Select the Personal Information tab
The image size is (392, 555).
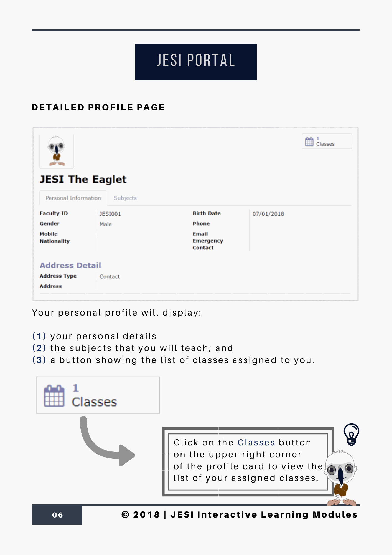tap(73, 198)
